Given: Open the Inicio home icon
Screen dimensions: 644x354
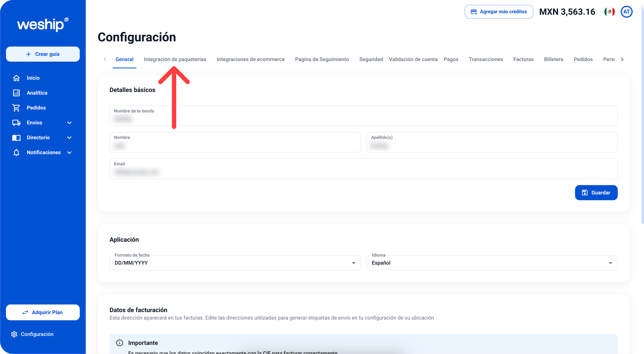Looking at the screenshot, I should point(16,78).
